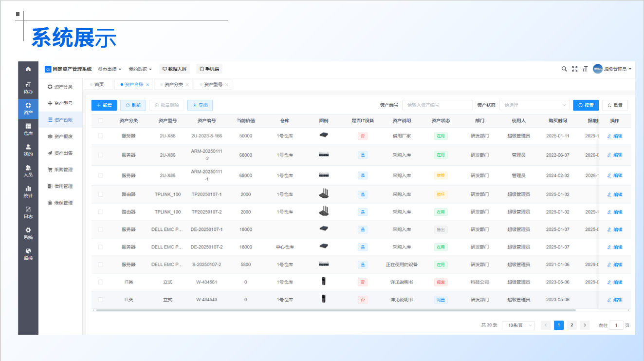The height and width of the screenshot is (361, 644).
Task: Click the header search magnifier icon
Action: tap(564, 69)
